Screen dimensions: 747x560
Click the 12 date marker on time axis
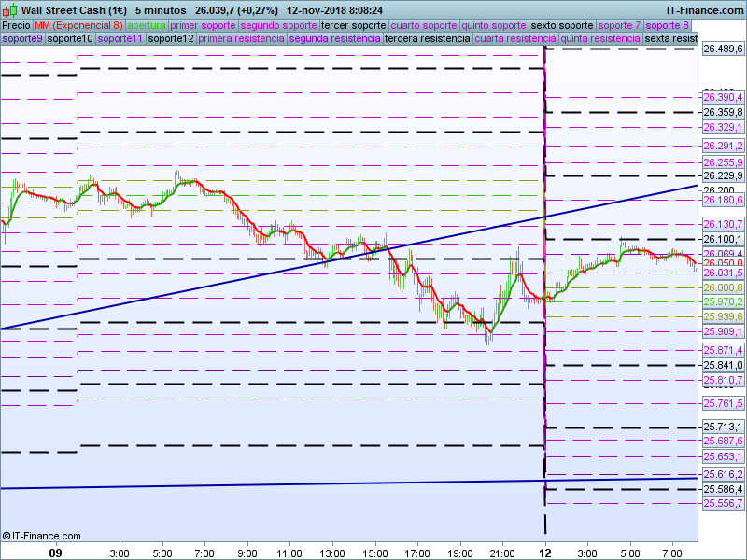pos(544,553)
